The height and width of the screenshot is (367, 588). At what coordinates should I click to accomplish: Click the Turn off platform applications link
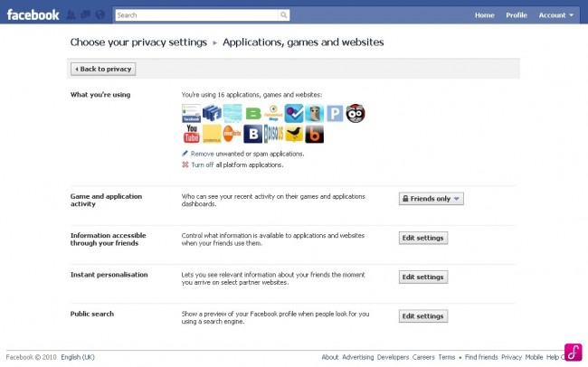[x=203, y=165]
